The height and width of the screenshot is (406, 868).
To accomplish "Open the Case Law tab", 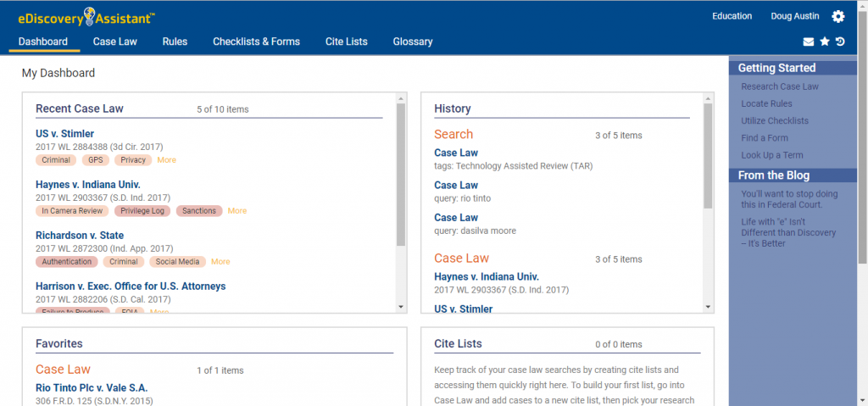I will point(115,42).
